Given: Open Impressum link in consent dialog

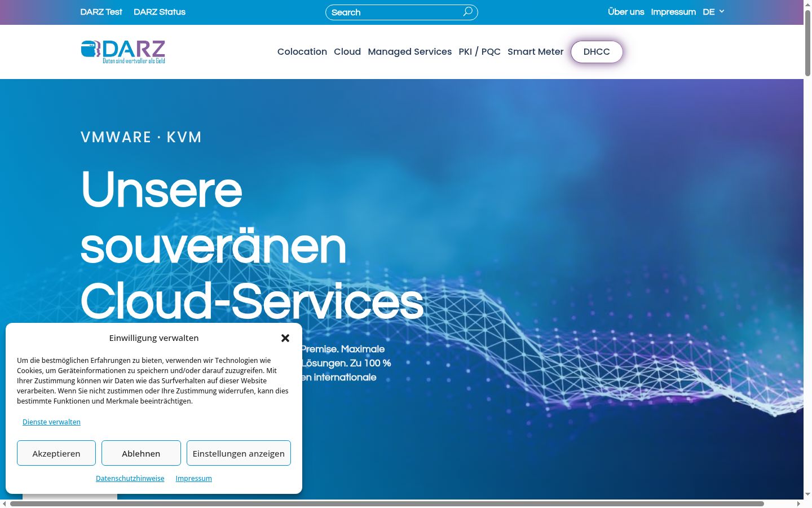Looking at the screenshot, I should (x=194, y=479).
